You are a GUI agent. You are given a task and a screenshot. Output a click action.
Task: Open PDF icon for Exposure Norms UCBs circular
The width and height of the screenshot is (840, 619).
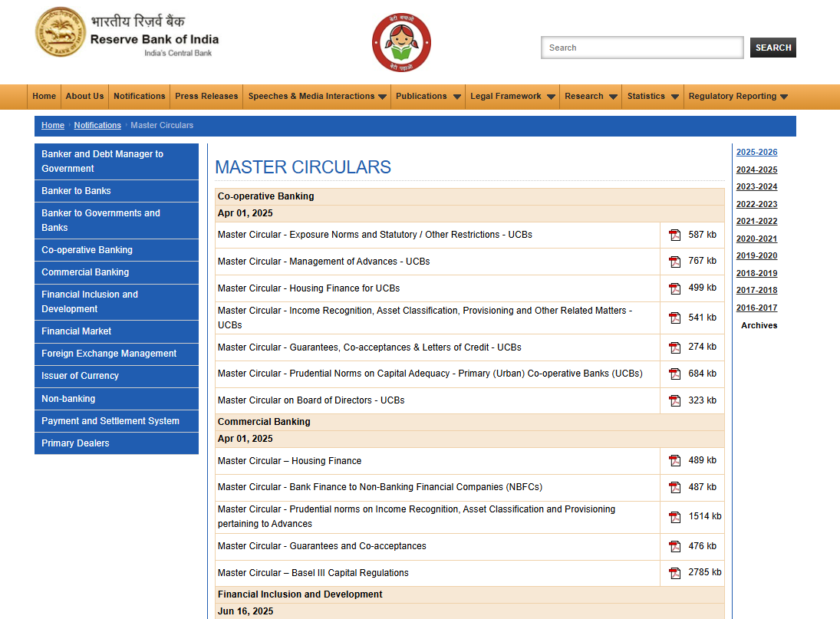674,235
